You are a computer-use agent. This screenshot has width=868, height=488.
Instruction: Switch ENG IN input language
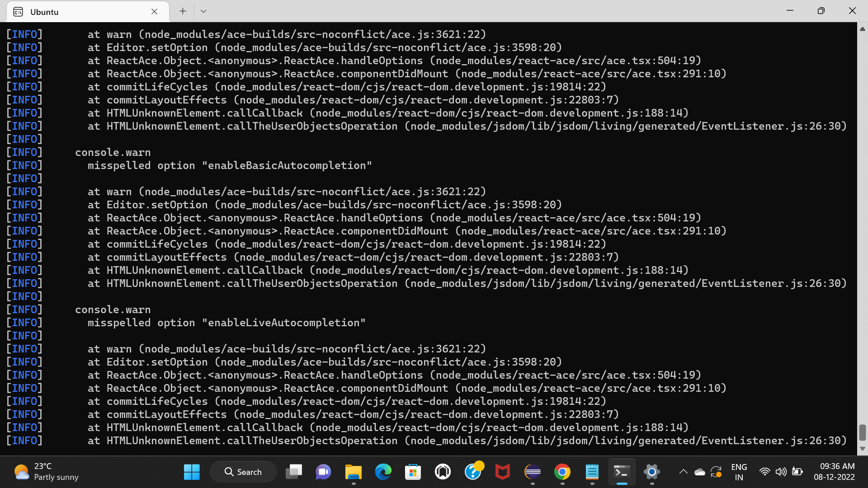pyautogui.click(x=739, y=472)
